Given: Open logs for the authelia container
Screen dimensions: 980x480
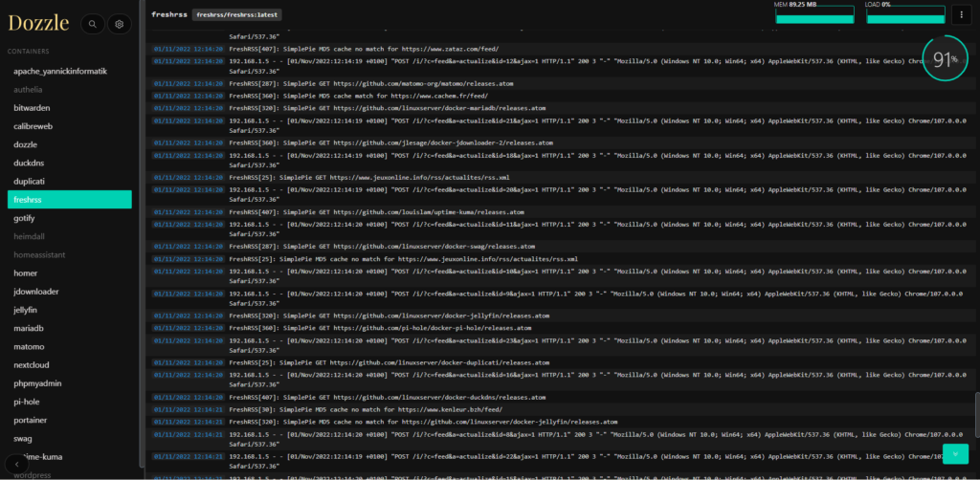Looking at the screenshot, I should coord(28,89).
